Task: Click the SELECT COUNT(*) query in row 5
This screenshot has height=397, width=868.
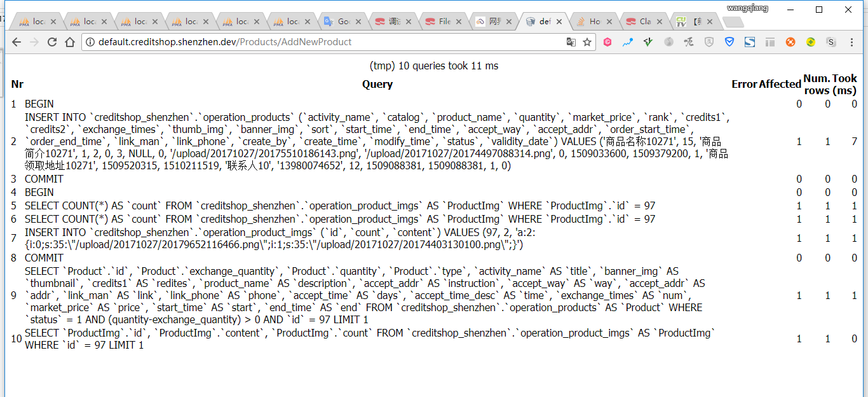Action: pos(340,205)
